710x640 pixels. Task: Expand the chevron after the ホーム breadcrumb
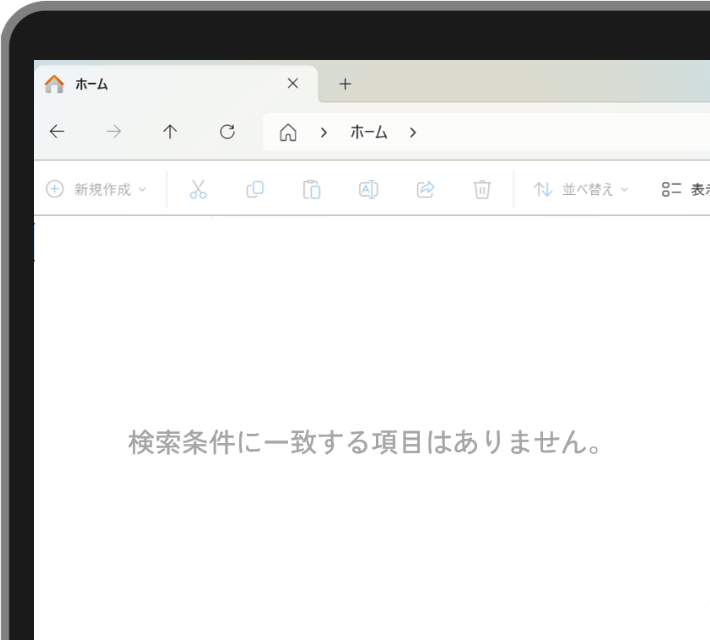[x=413, y=132]
